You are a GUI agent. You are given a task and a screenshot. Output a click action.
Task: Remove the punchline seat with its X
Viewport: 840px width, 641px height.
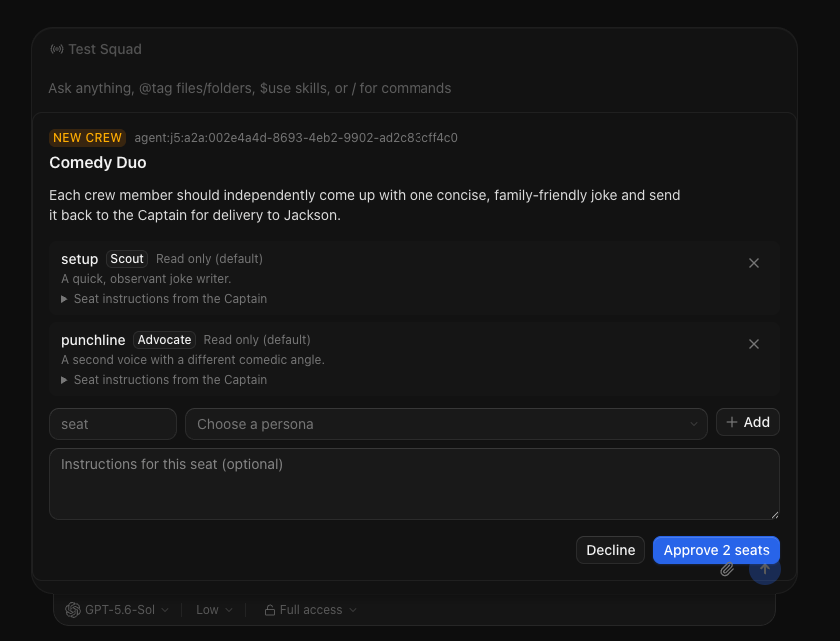pyautogui.click(x=754, y=344)
